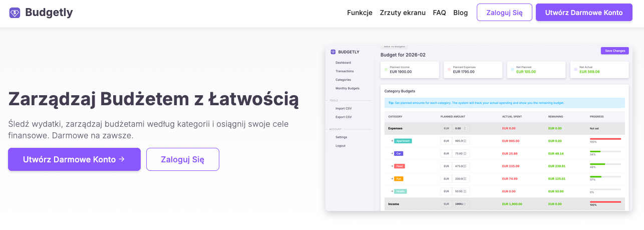The height and width of the screenshot is (230, 644).
Task: Click the Food planned amount field 475.00
Action: (x=461, y=166)
